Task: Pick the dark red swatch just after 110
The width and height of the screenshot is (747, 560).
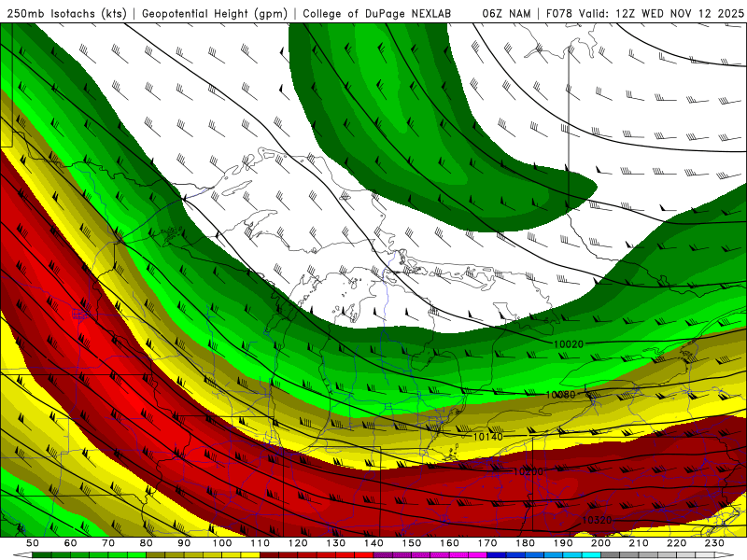Action: click(x=269, y=555)
